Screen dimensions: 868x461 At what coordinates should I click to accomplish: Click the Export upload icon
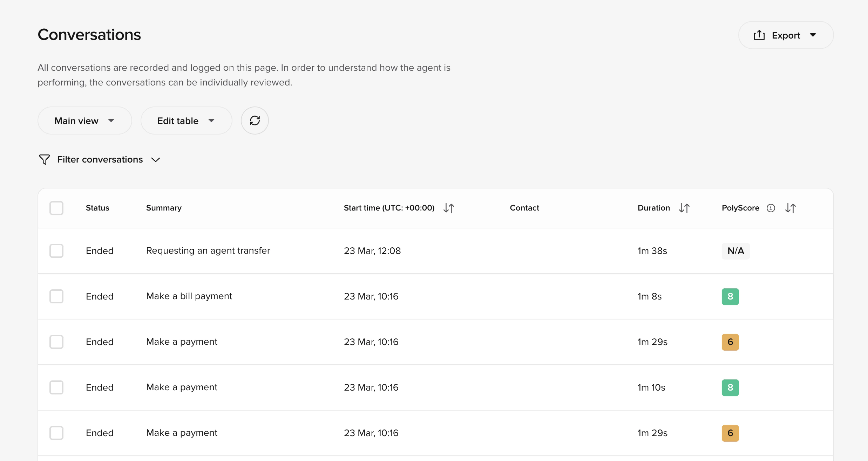click(x=759, y=35)
